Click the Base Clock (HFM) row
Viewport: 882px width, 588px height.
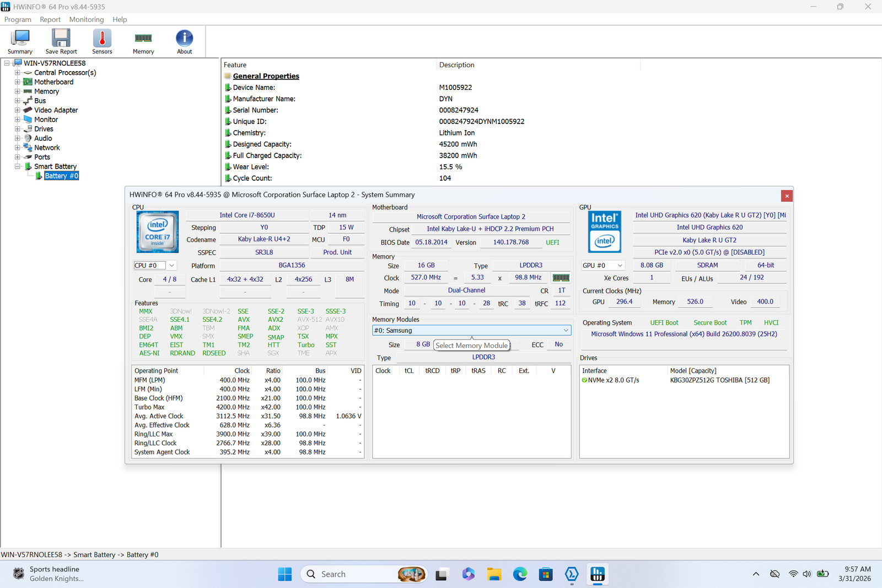click(248, 398)
